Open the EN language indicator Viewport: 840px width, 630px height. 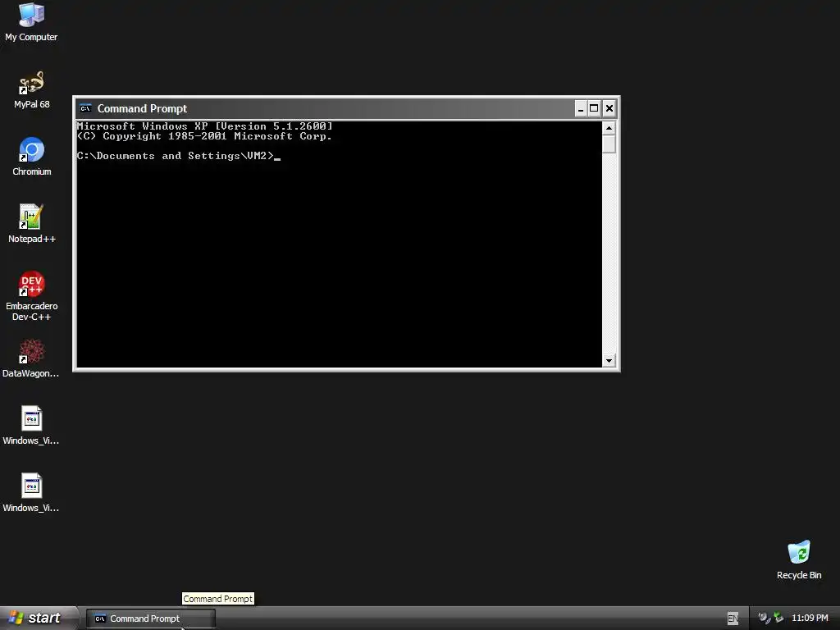[733, 619]
